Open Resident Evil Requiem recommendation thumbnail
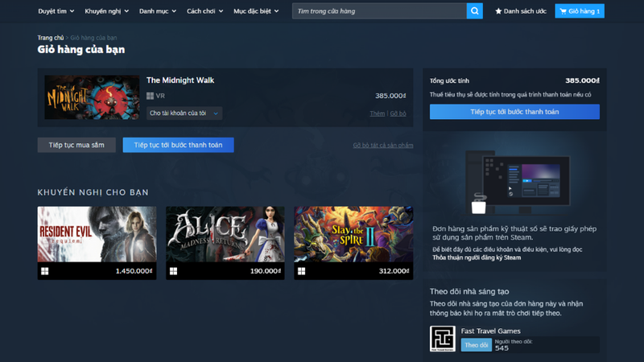 click(x=97, y=234)
